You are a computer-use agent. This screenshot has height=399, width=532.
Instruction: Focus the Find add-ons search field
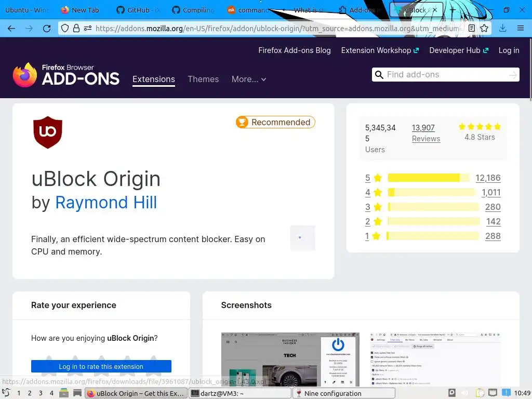tap(445, 75)
